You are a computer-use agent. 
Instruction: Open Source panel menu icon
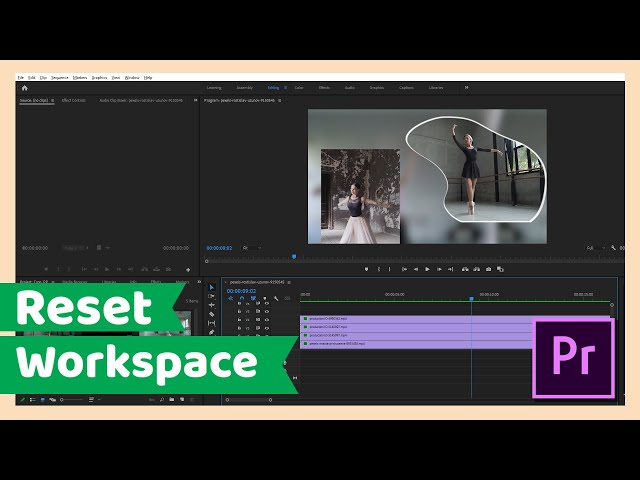coord(52,100)
